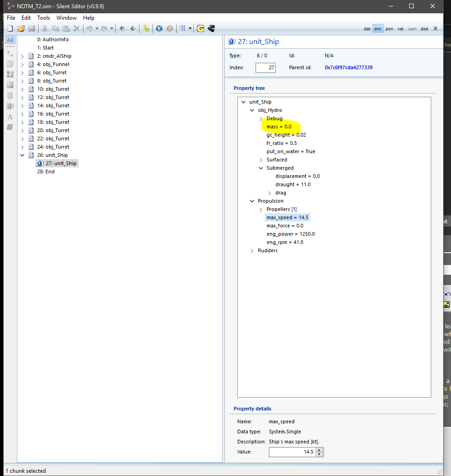The height and width of the screenshot is (476, 451).
Task: Select the 28: End chunk
Action: [x=45, y=172]
